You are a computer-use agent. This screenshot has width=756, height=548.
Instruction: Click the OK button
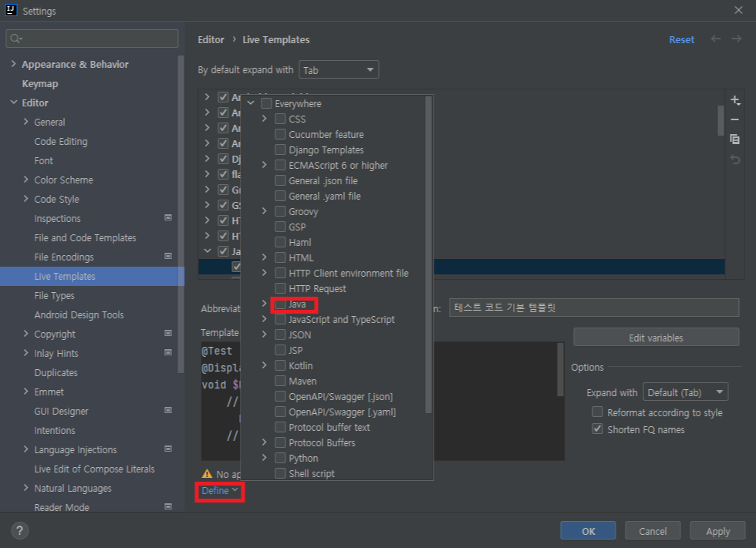pyautogui.click(x=588, y=531)
